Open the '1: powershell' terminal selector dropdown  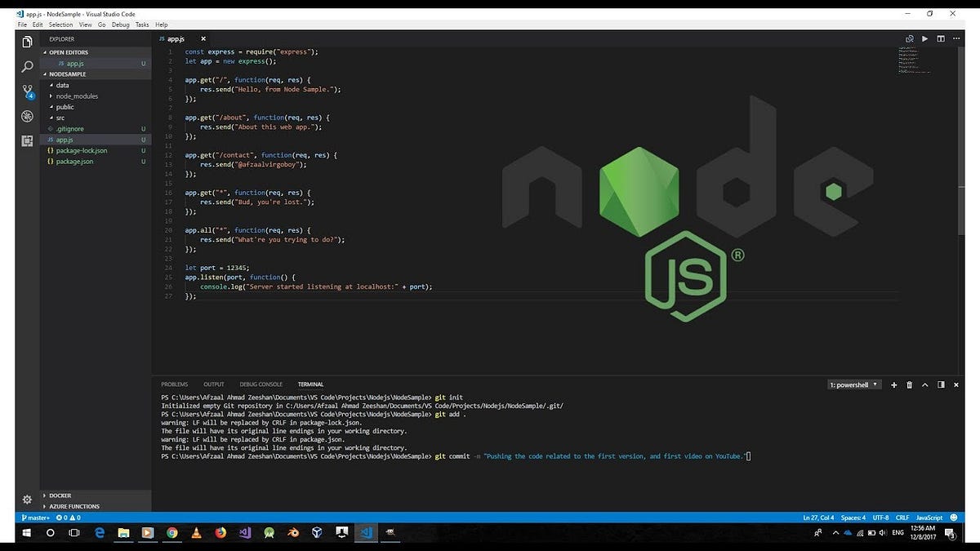[852, 384]
